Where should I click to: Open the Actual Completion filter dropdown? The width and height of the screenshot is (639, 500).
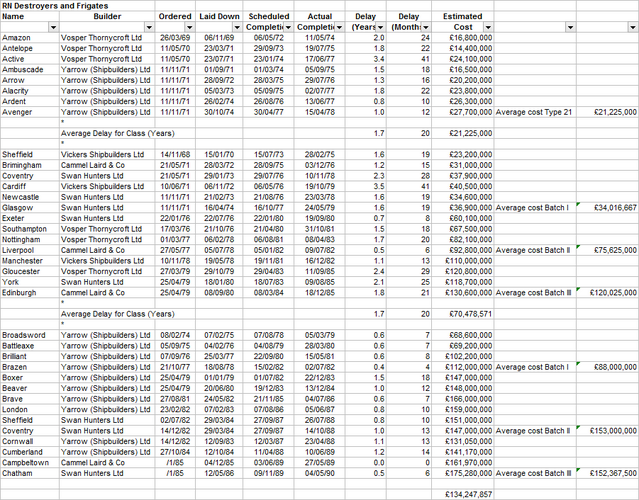tap(339, 27)
